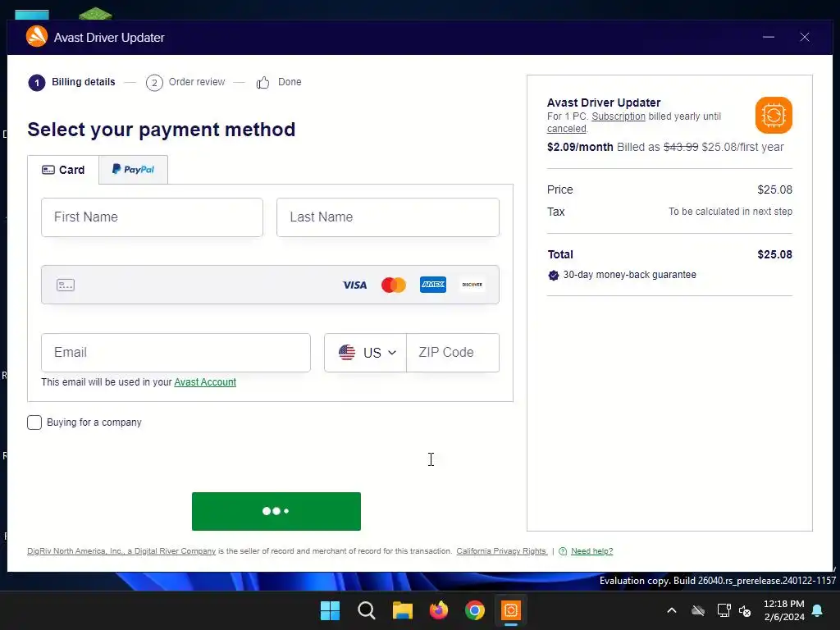This screenshot has height=630, width=840.
Task: Click the green continue button
Action: pyautogui.click(x=276, y=512)
